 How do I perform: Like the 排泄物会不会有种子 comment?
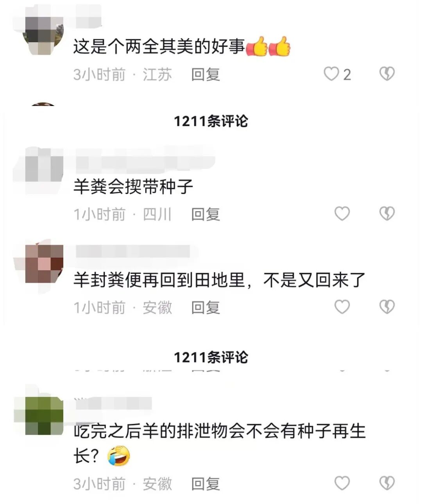(x=342, y=483)
